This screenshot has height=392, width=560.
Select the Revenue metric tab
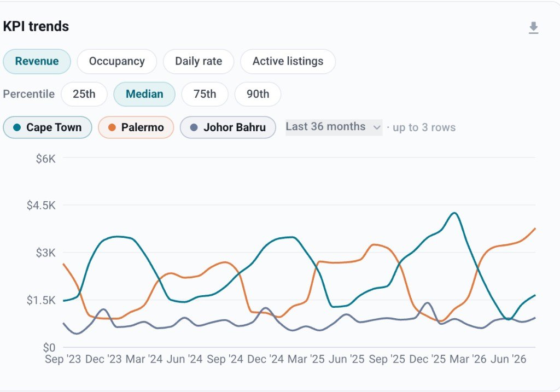[x=37, y=61]
